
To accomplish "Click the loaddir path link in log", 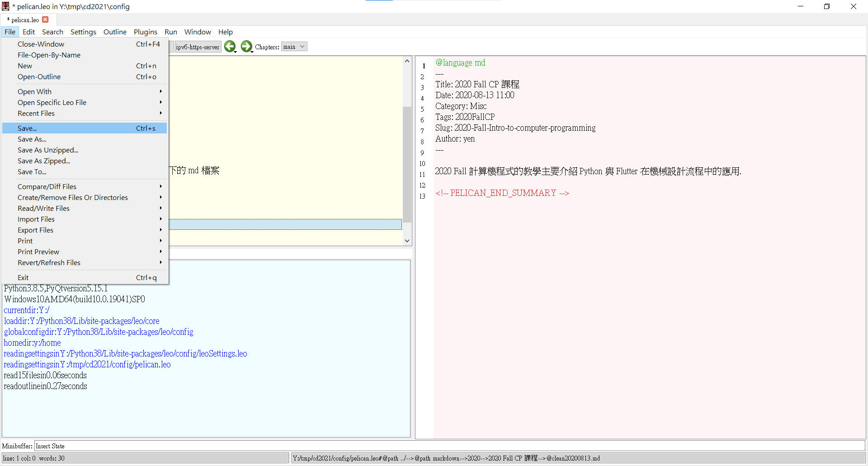I will (x=82, y=321).
